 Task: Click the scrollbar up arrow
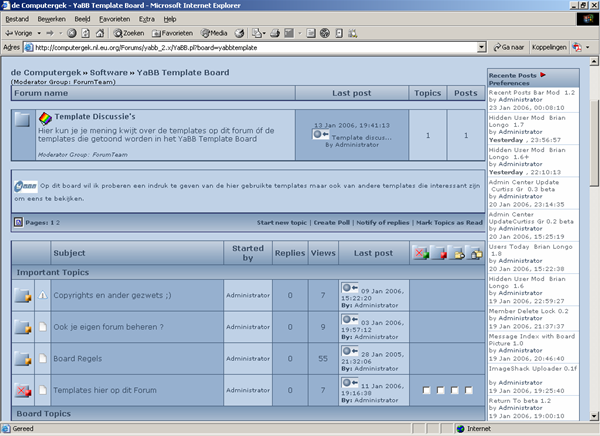pos(594,61)
